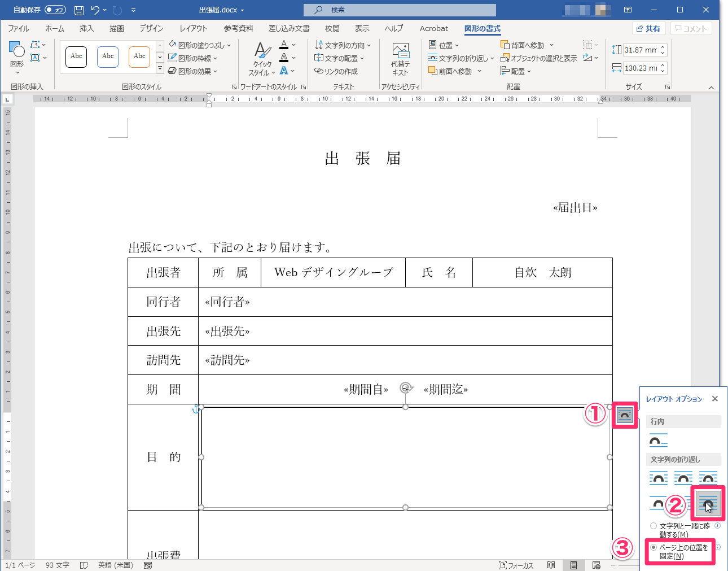
Task: Switch to web layout view icon
Action: (x=597, y=565)
